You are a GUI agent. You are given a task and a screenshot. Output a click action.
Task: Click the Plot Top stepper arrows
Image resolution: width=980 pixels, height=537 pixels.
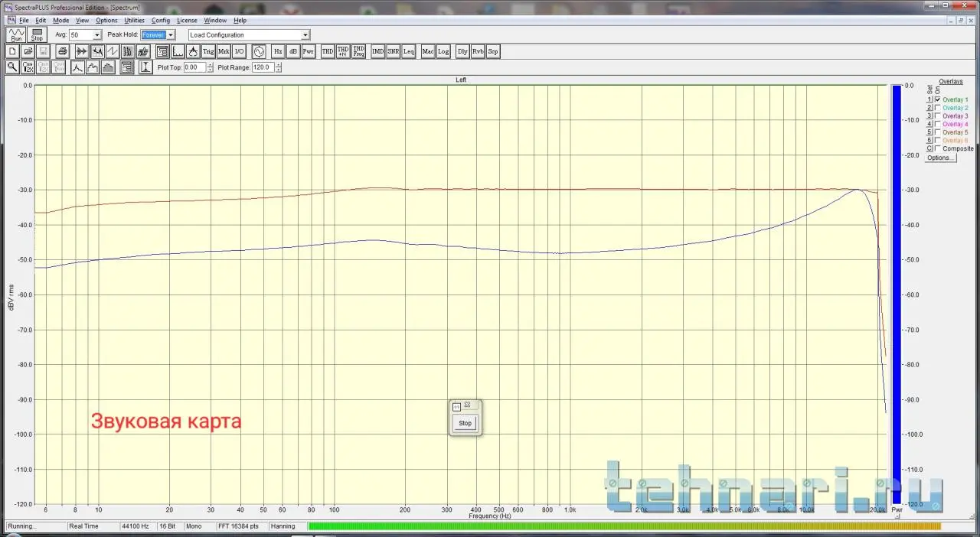coord(210,67)
